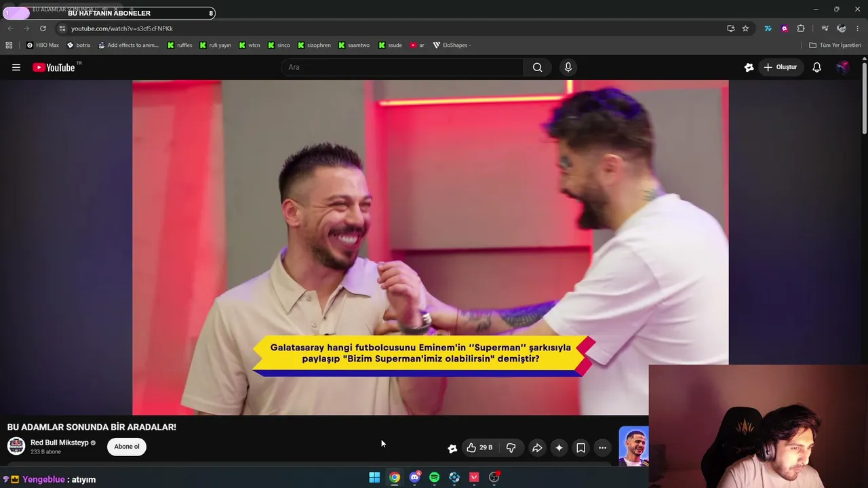868x488 pixels.
Task: Open the Red Bull Miksteyp channel avatar
Action: click(x=16, y=446)
